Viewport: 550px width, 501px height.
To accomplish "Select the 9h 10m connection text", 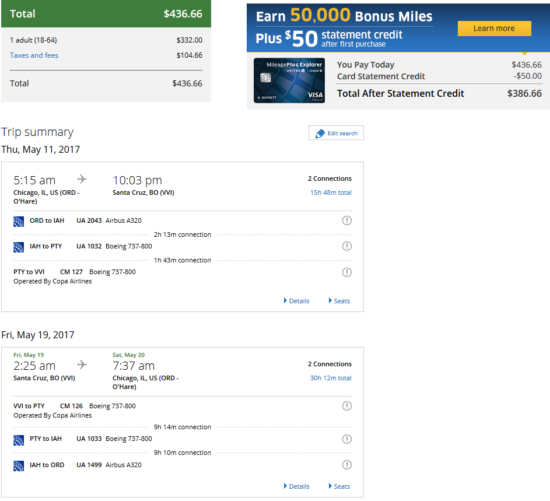I will tap(182, 453).
